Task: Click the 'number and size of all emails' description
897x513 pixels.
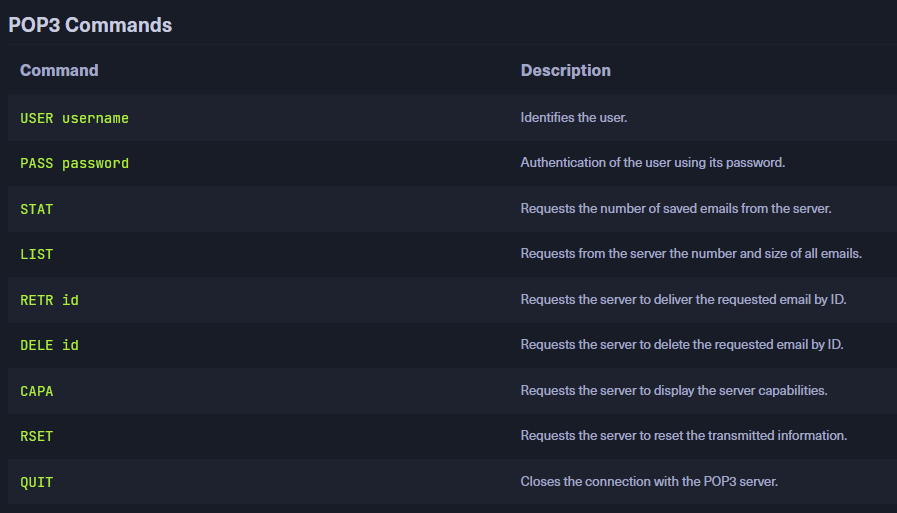Action: pos(690,254)
